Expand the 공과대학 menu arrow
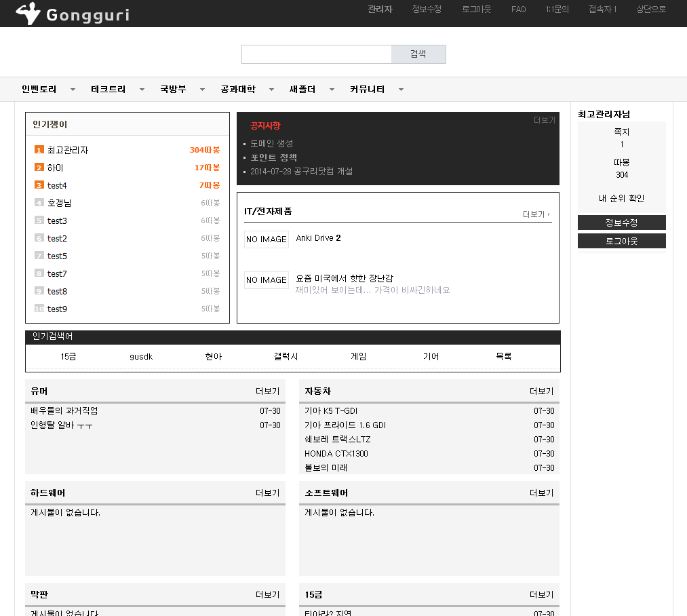 pos(271,90)
